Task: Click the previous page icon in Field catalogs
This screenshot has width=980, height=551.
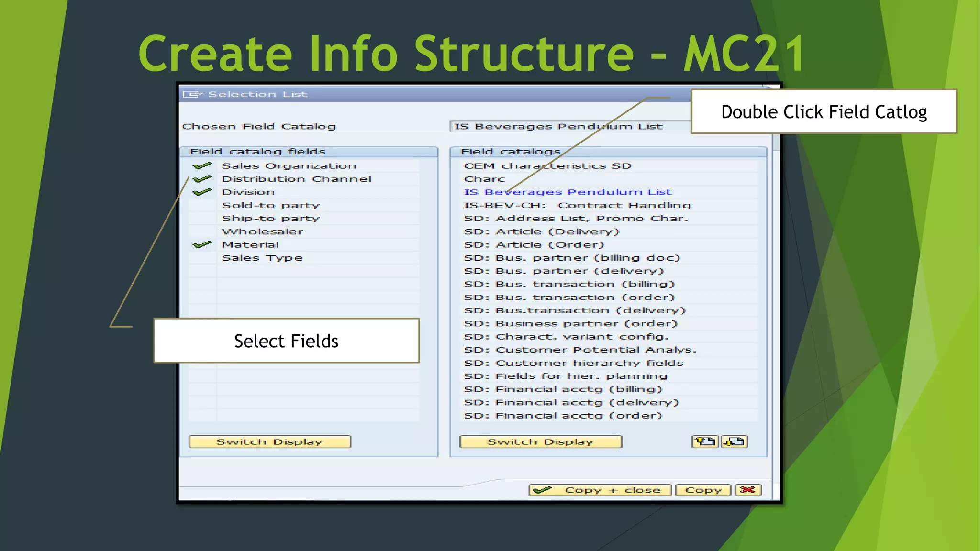Action: pos(705,441)
